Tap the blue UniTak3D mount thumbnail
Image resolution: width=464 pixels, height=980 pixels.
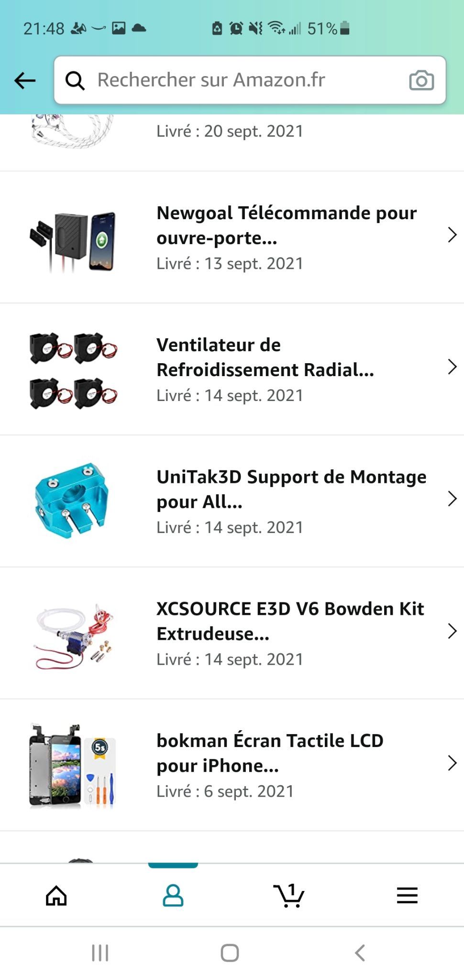72,500
